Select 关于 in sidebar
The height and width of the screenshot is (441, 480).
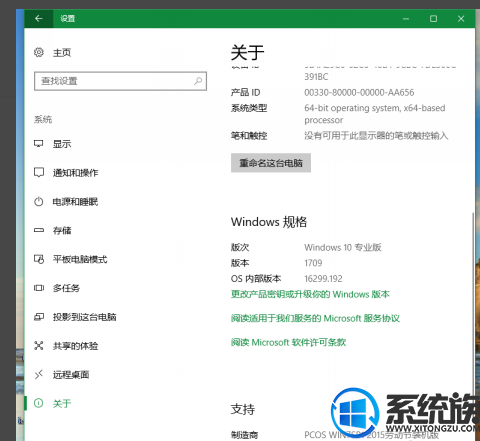62,404
